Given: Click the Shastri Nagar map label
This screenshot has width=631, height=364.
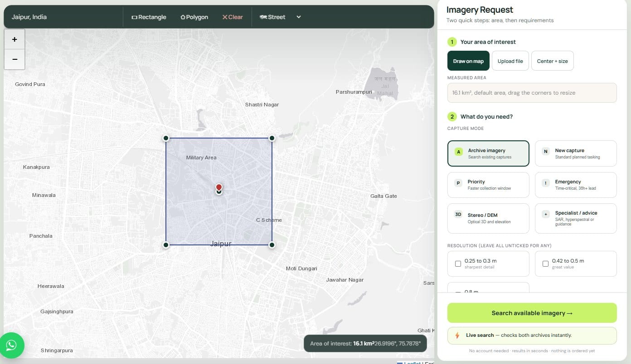Looking at the screenshot, I should [x=262, y=105].
